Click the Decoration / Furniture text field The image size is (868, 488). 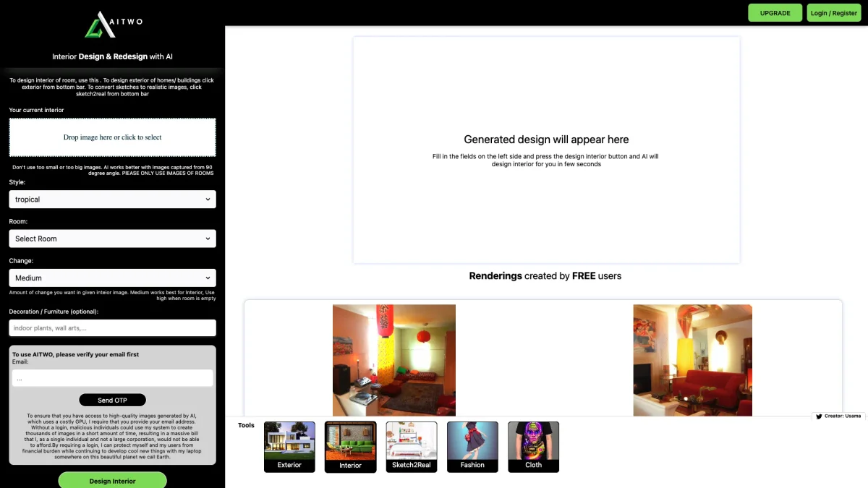[112, 328]
